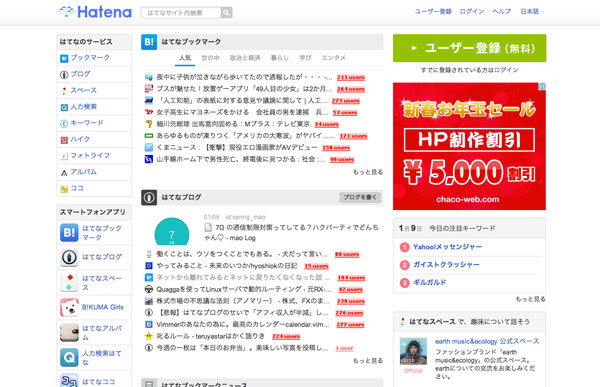Open はてなアルバム smartphone app icon

point(69,332)
